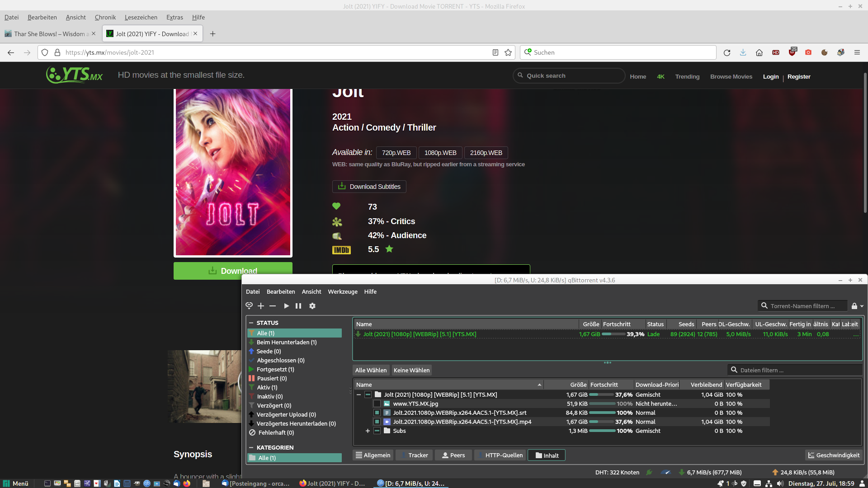868x488 pixels.
Task: Resume torrent with play icon
Action: [286, 306]
